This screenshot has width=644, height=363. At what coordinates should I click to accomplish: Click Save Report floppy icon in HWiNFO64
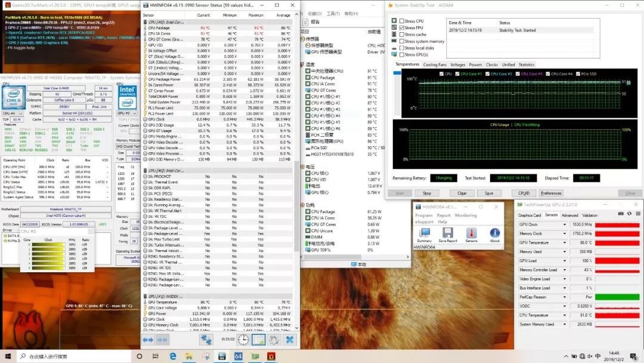point(448,235)
